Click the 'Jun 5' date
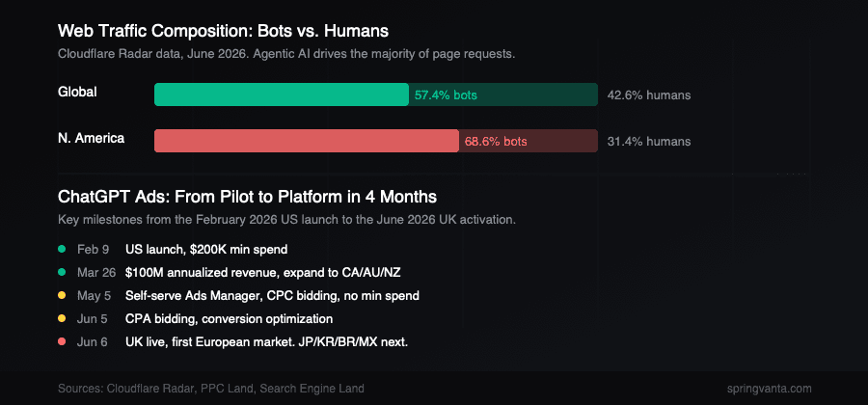The image size is (868, 405). coord(93,319)
